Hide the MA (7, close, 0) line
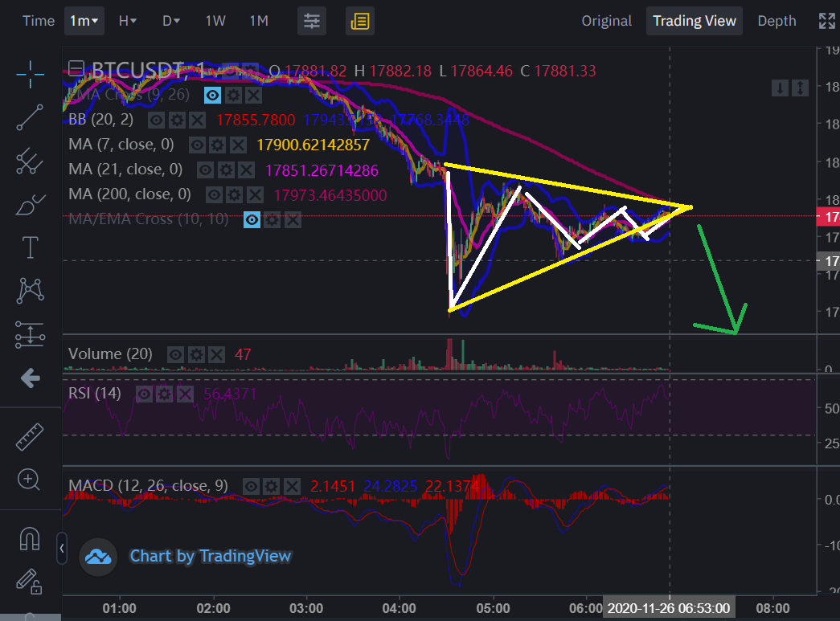The image size is (840, 621). pyautogui.click(x=197, y=145)
